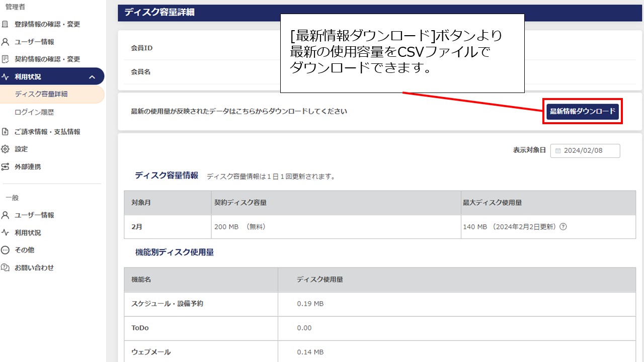This screenshot has width=644, height=362.
Task: Click the 最新情報ダウンロード button
Action: point(582,111)
